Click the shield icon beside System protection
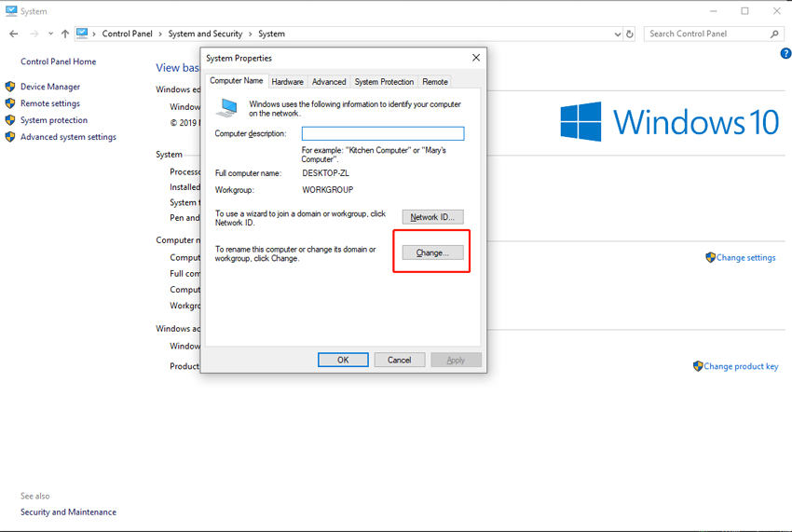The width and height of the screenshot is (792, 532). (x=10, y=120)
